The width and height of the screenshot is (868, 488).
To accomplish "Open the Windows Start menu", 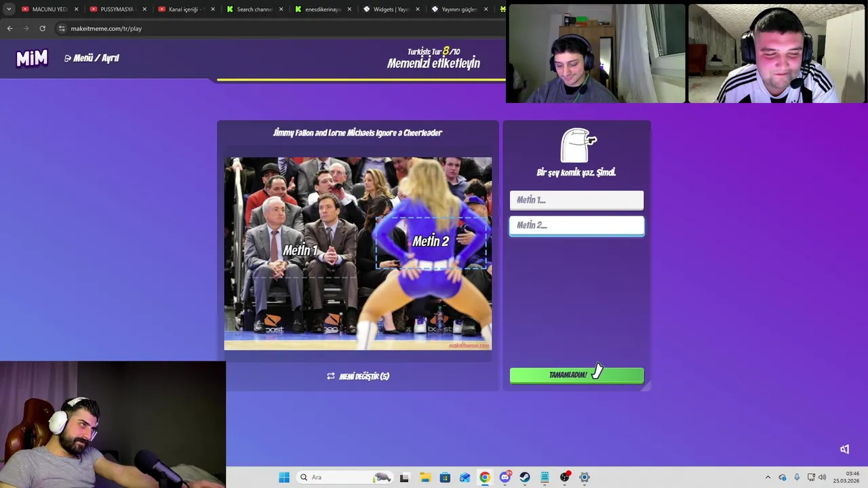I will [x=284, y=477].
